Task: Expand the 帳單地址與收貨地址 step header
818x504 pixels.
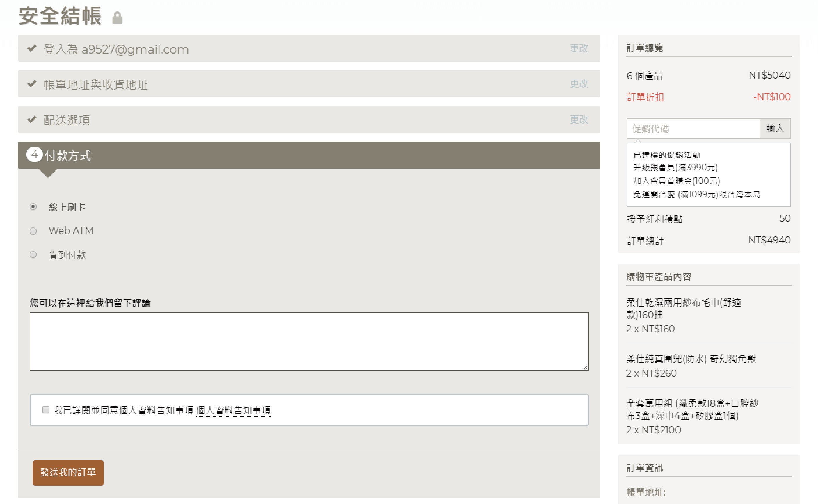Action: (96, 85)
